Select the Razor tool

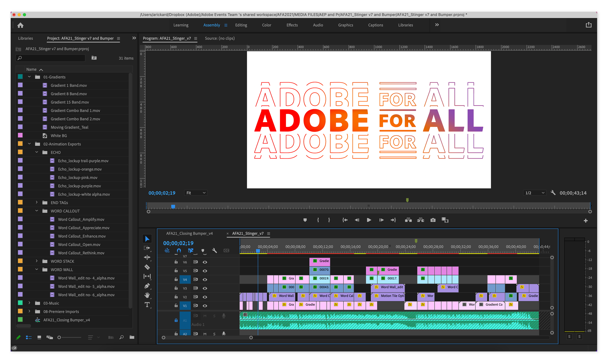(147, 267)
